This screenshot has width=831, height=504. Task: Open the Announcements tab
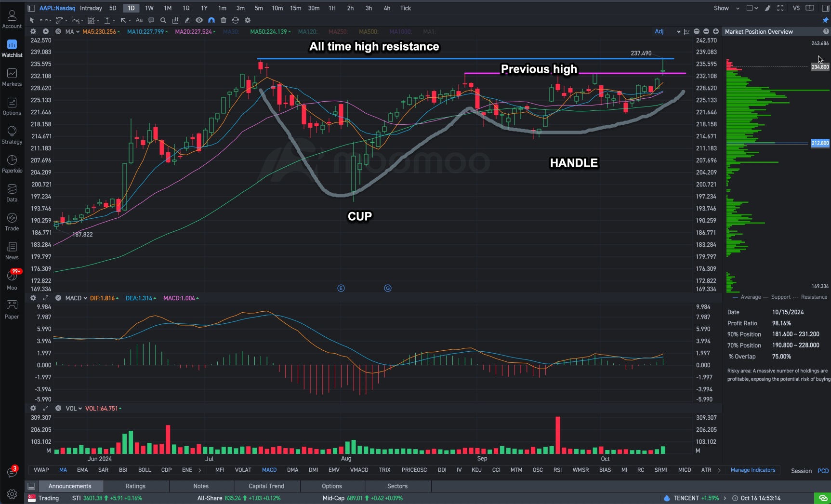[x=70, y=486]
